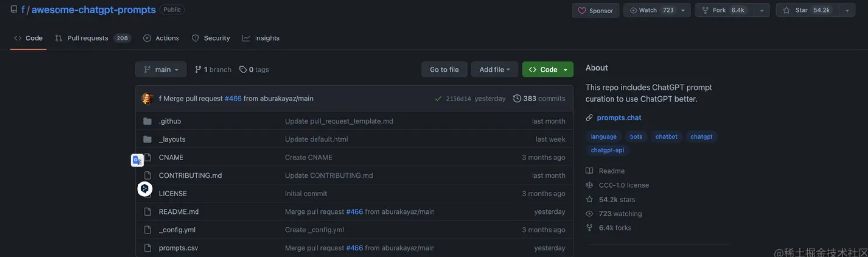Click the branch icon beside 1 branch
Image resolution: width=868 pixels, height=257 pixels.
[198, 70]
